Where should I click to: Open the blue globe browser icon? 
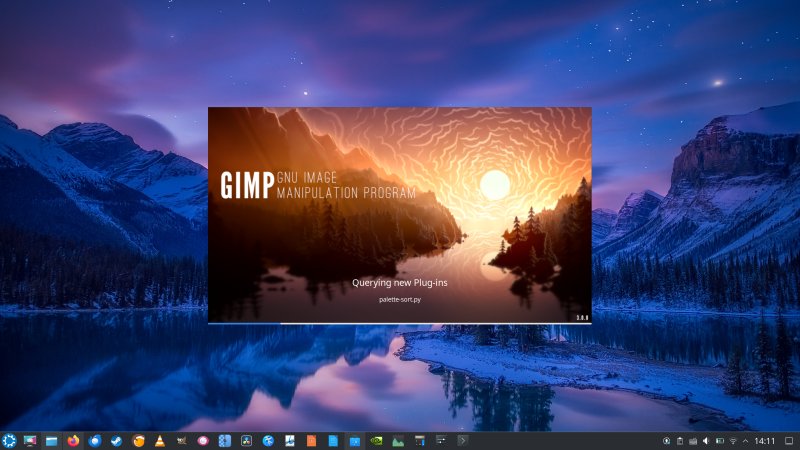point(268,441)
